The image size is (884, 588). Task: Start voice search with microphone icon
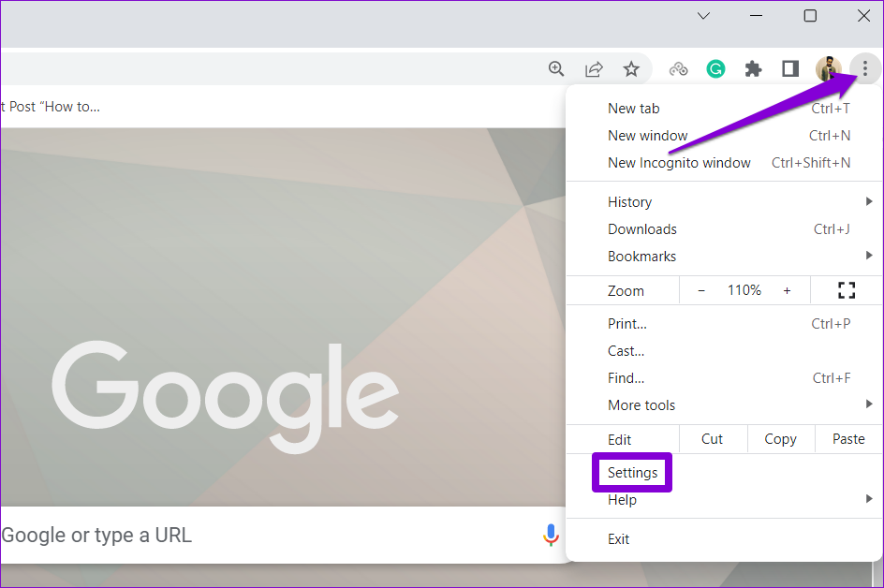point(551,535)
